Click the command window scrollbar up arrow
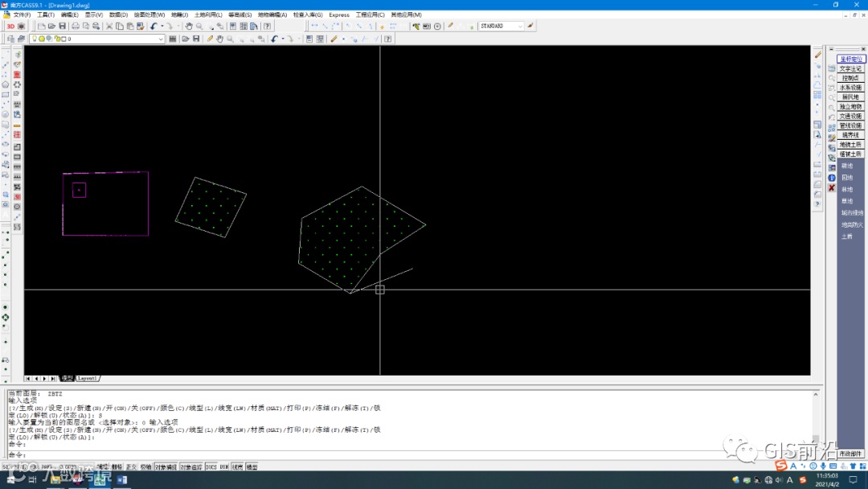This screenshot has width=868, height=489. pyautogui.click(x=816, y=394)
